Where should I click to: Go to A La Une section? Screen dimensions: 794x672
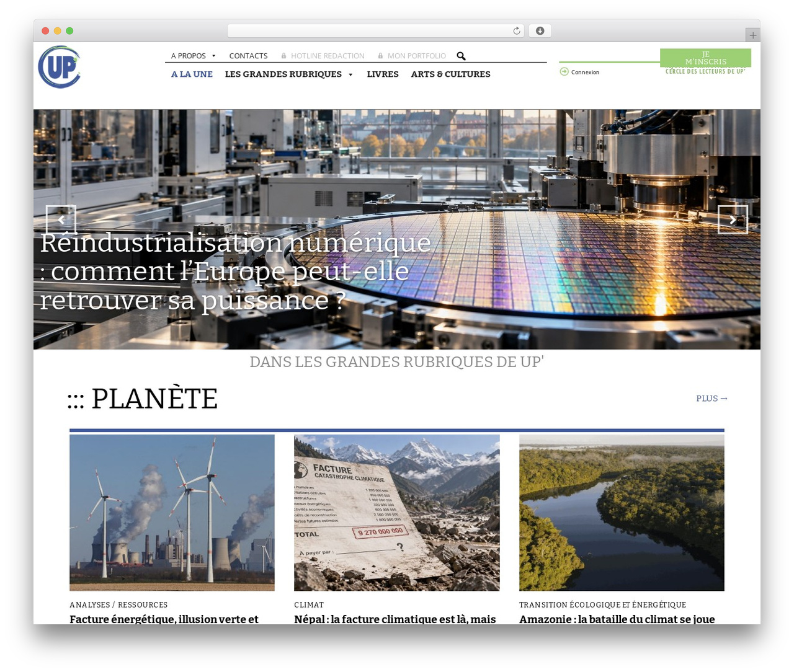[192, 74]
